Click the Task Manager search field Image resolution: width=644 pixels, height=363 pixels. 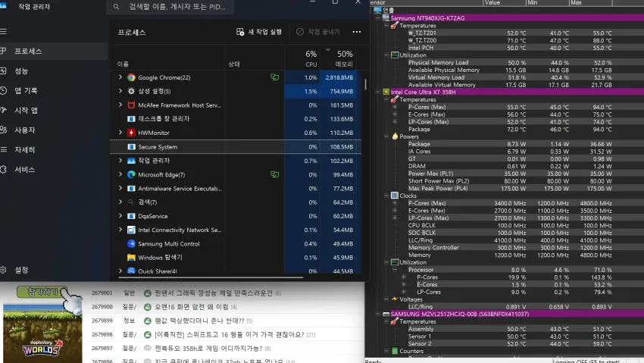point(170,7)
